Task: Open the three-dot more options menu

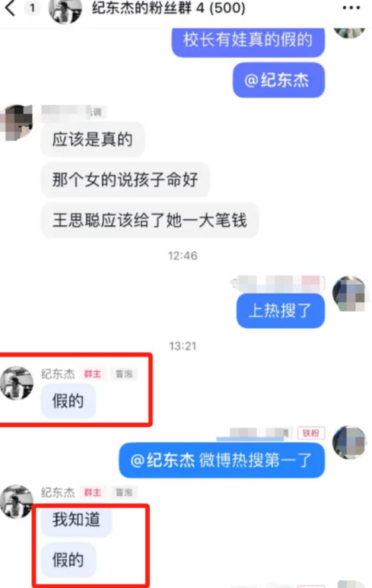Action: click(x=351, y=8)
